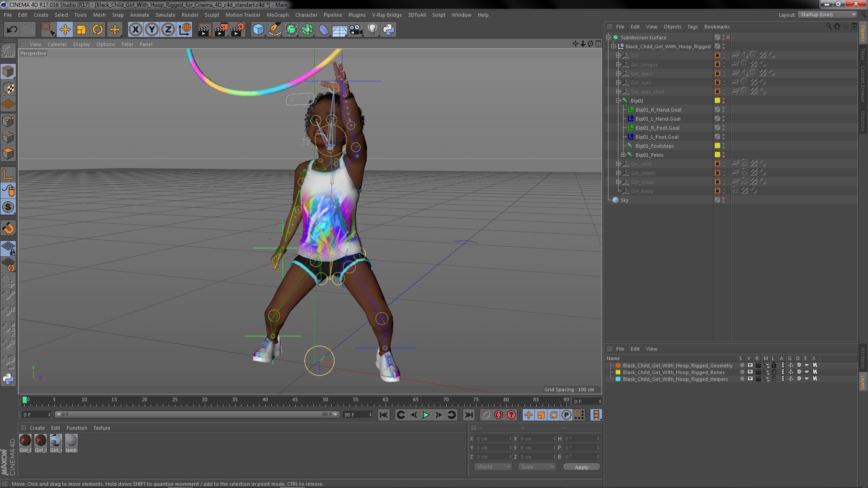Open the V-Ray Bridge menu
Viewport: 868px width, 488px height.
(x=387, y=15)
